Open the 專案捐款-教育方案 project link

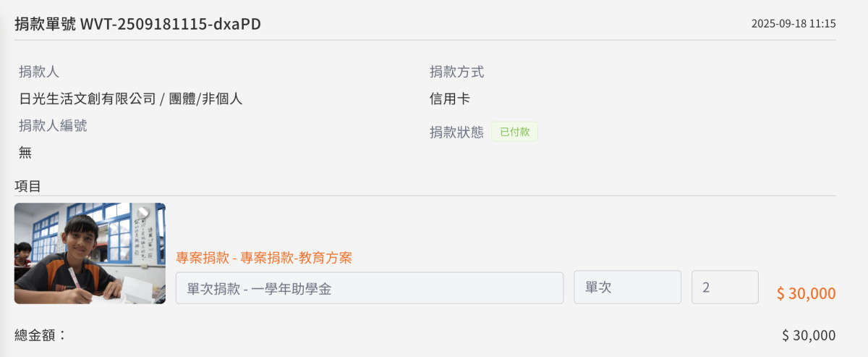point(264,258)
